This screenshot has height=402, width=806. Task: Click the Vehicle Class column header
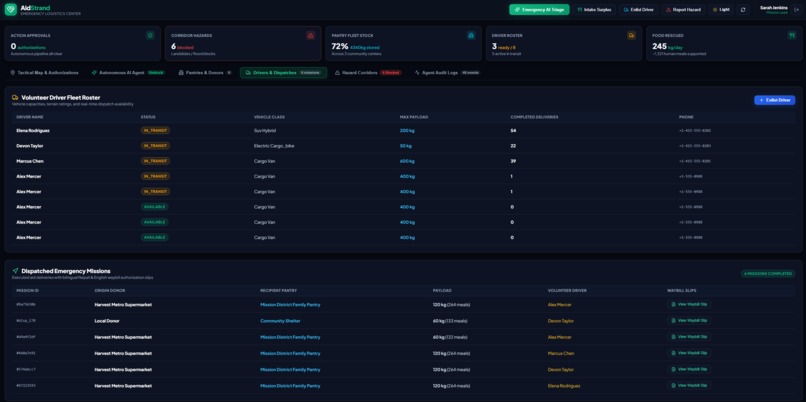pos(269,117)
